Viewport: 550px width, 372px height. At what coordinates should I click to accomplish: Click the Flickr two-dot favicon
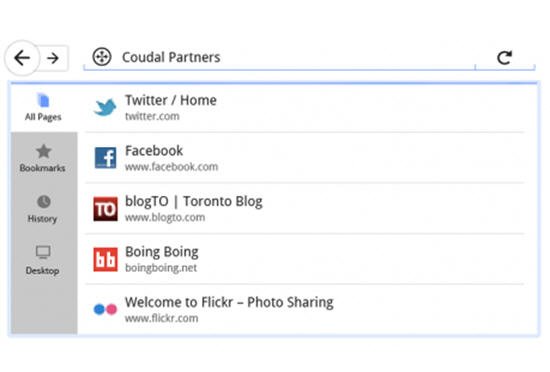(x=105, y=309)
